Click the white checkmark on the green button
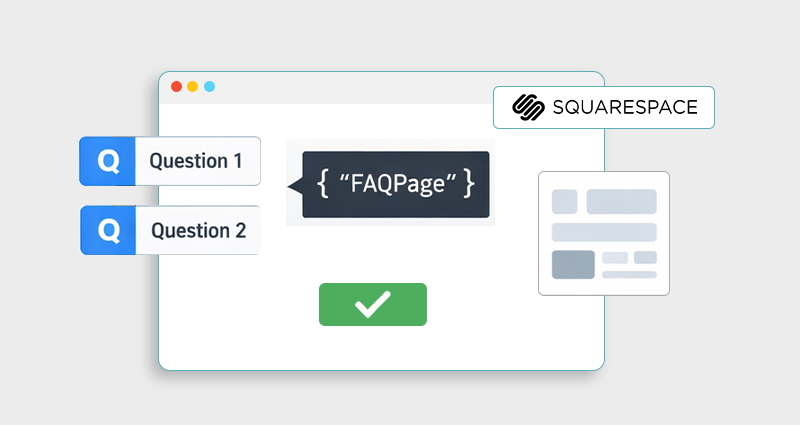Screen dimensions: 800x425 [372, 305]
